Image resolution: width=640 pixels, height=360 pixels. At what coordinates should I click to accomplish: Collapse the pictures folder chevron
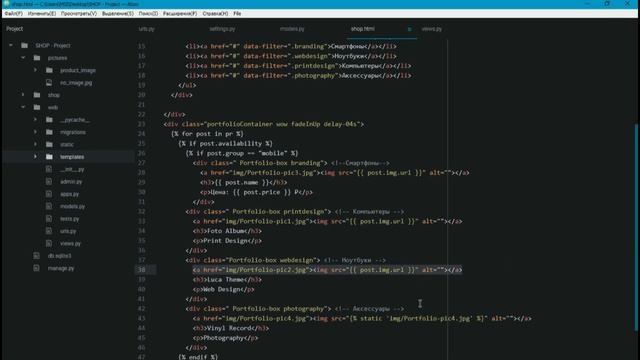(x=23, y=58)
